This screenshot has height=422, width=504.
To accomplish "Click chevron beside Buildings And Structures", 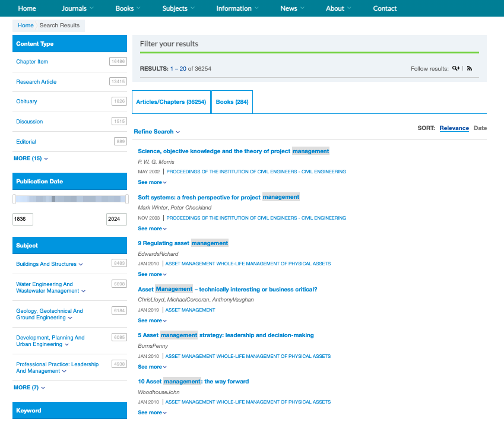I will coord(81,265).
